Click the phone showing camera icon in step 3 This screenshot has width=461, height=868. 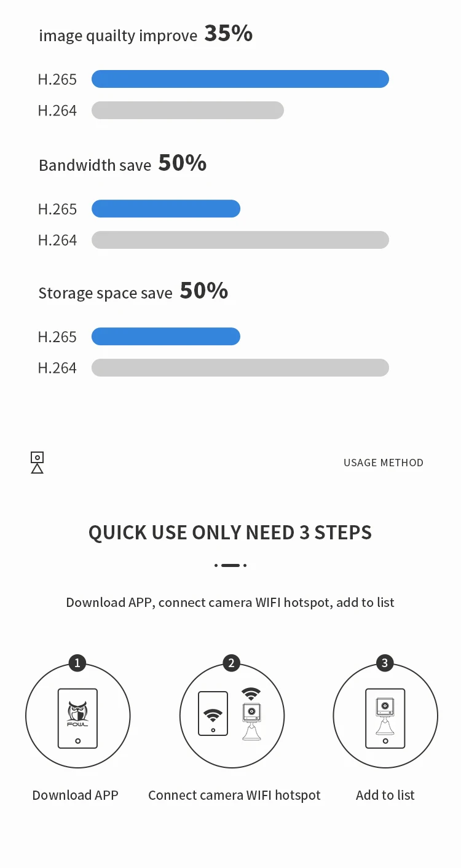[385, 718]
